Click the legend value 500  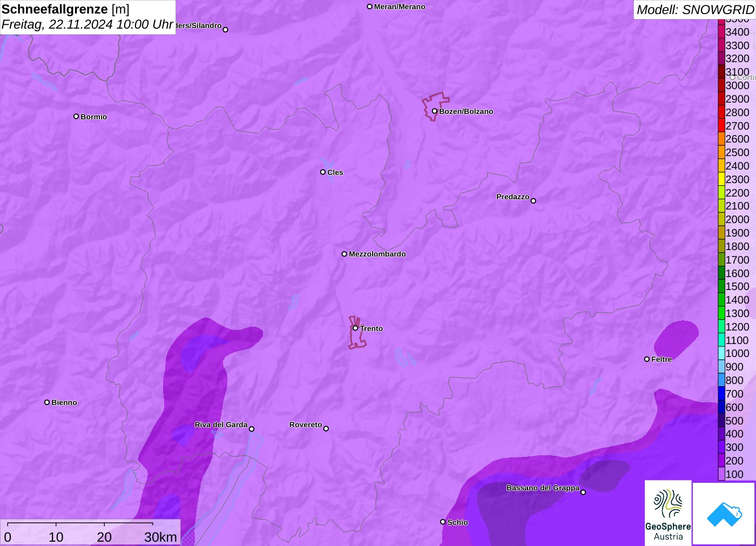tap(734, 420)
